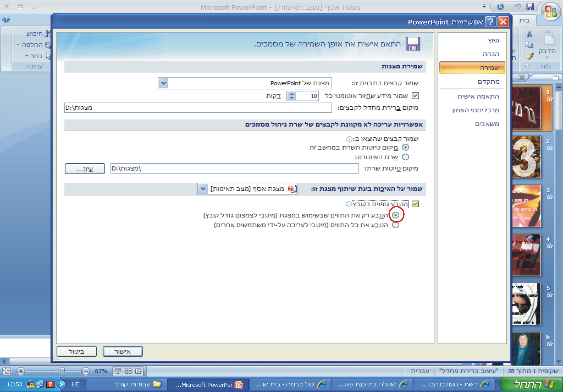Select the web server radio option

405,157
